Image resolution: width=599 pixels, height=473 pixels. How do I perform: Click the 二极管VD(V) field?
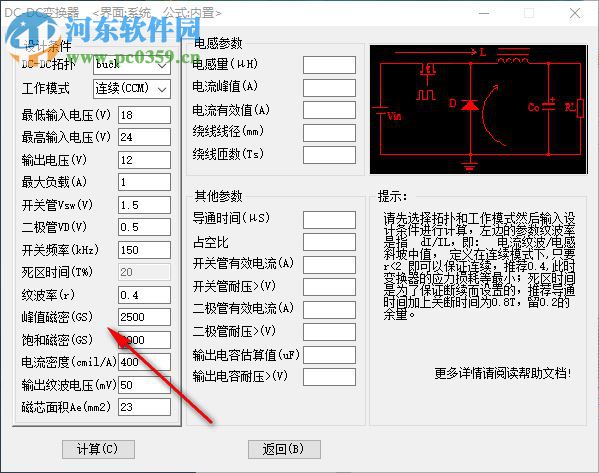pos(144,227)
